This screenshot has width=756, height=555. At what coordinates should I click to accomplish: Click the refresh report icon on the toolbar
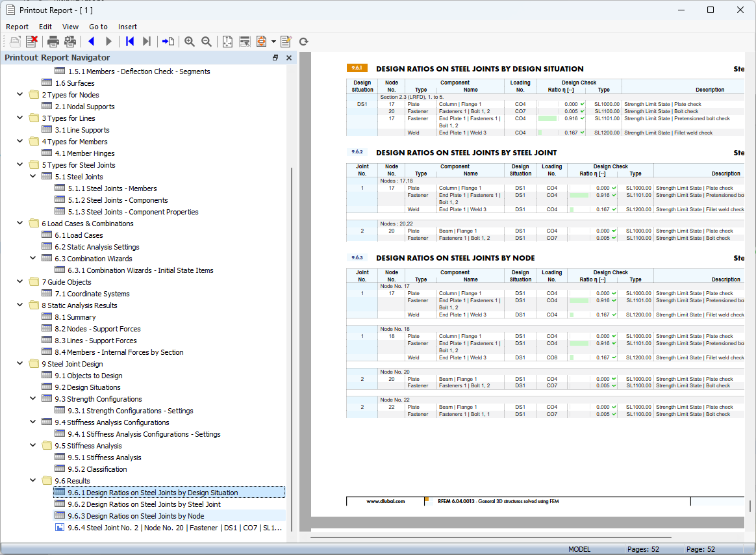pos(303,41)
